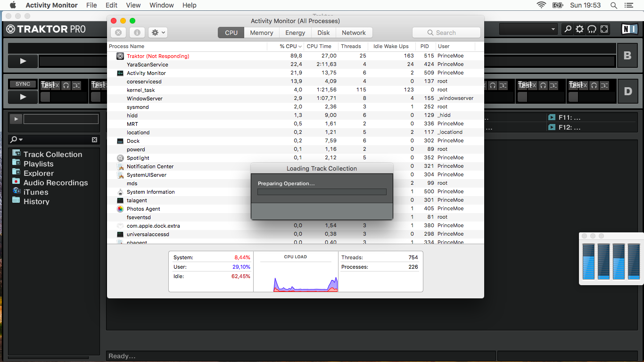The width and height of the screenshot is (644, 362).
Task: Select Spotlight process icon
Action: (x=120, y=158)
